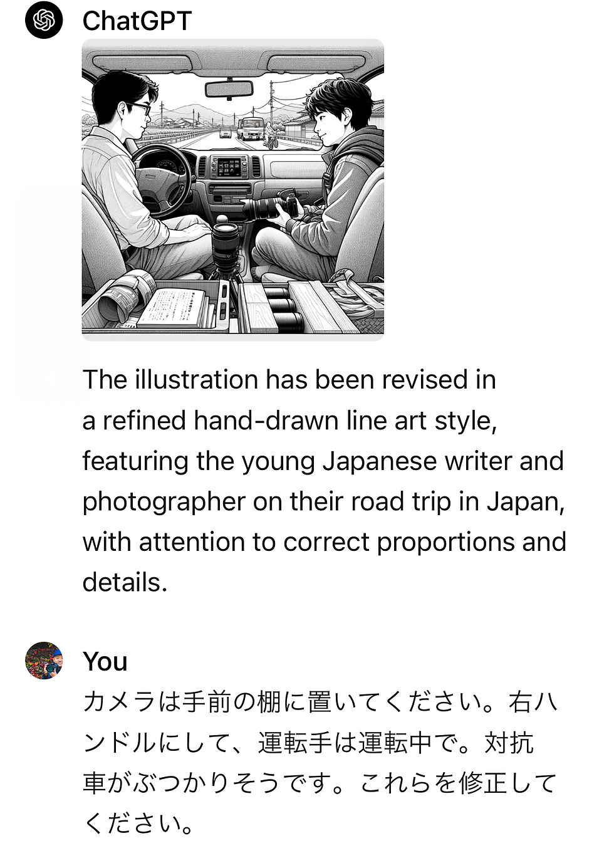
Task: Click the final Japanese line ください。
Action: [139, 824]
